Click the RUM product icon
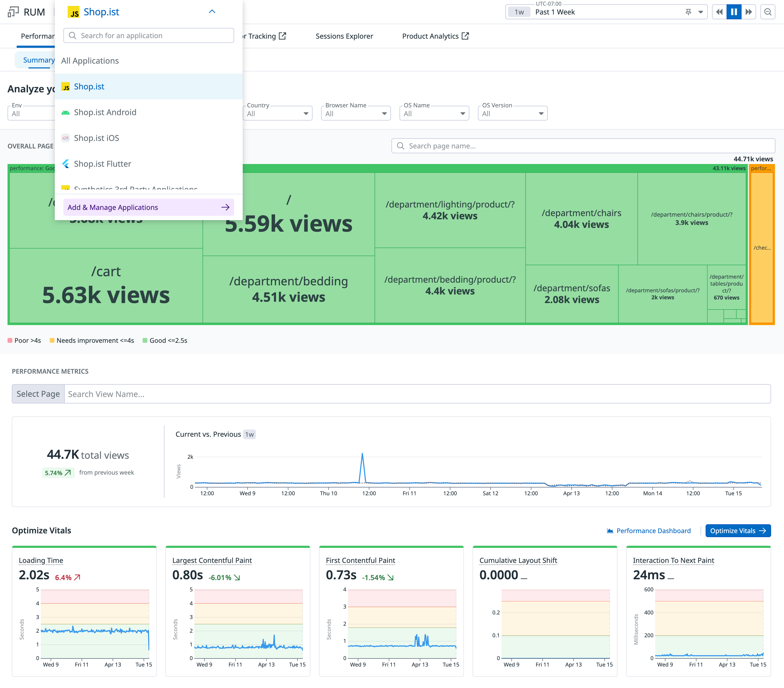This screenshot has height=688, width=784. (13, 12)
